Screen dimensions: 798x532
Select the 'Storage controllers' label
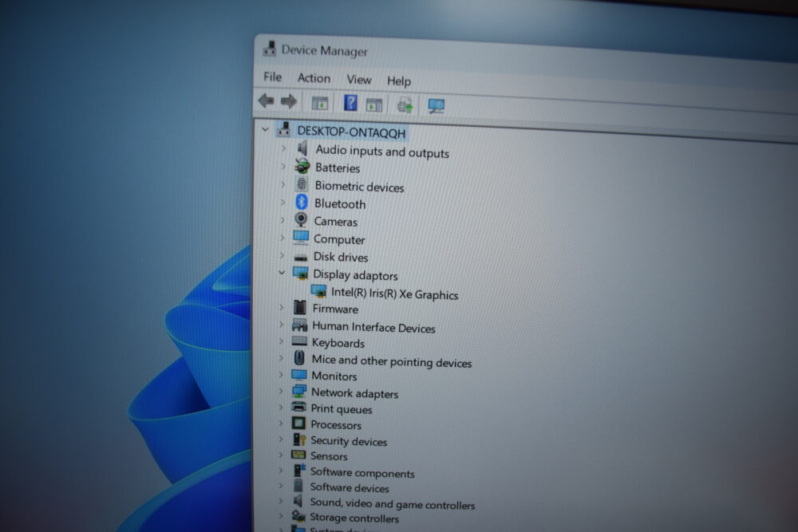354,518
